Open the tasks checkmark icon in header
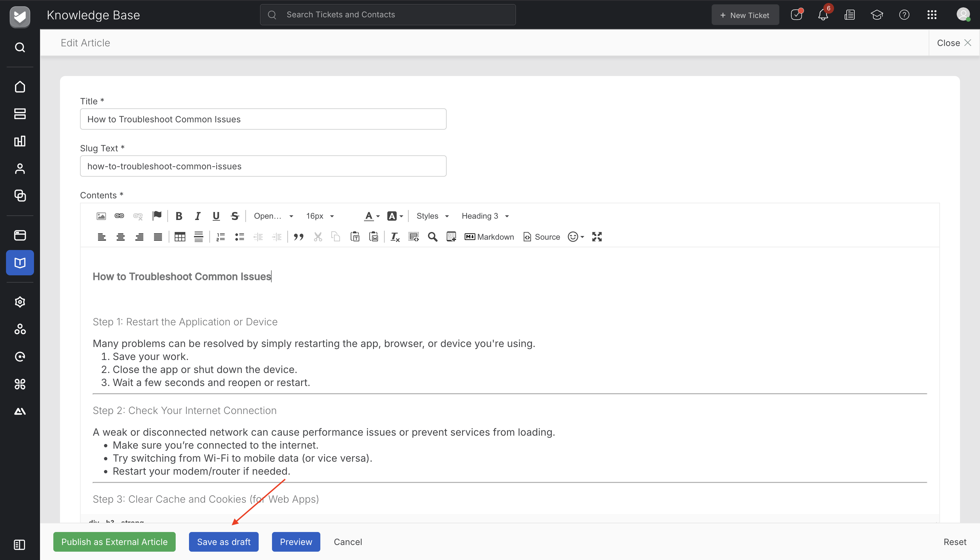Image resolution: width=980 pixels, height=560 pixels. pyautogui.click(x=796, y=15)
